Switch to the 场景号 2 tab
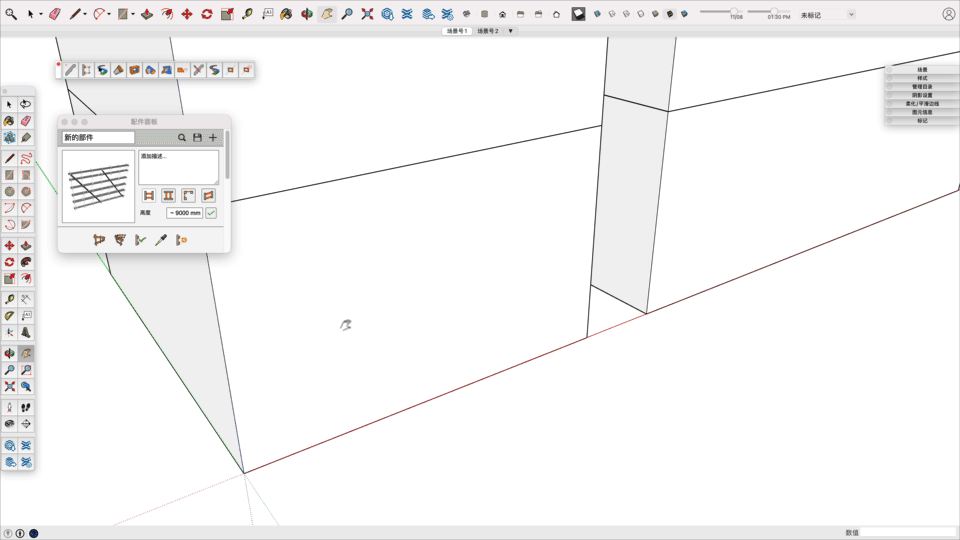 tap(487, 31)
